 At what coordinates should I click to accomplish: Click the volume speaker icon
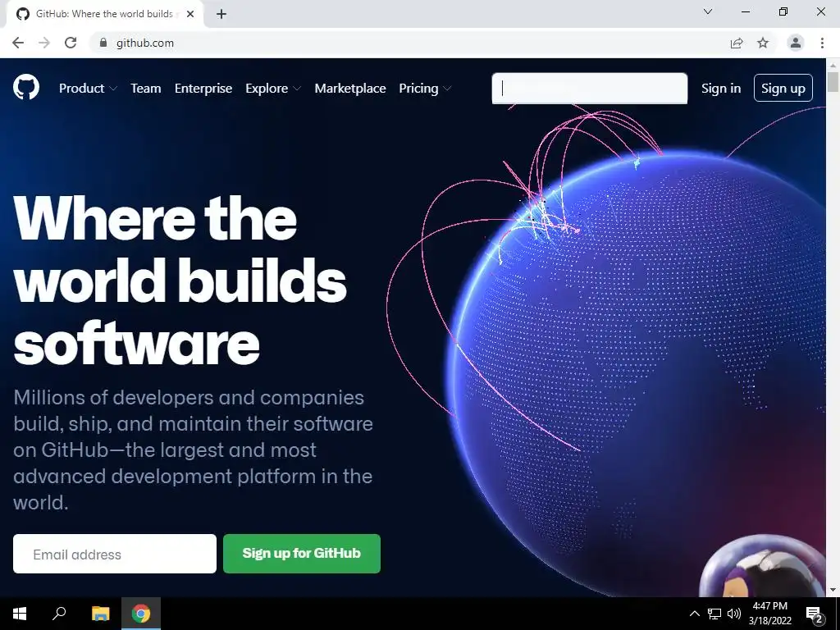734,614
